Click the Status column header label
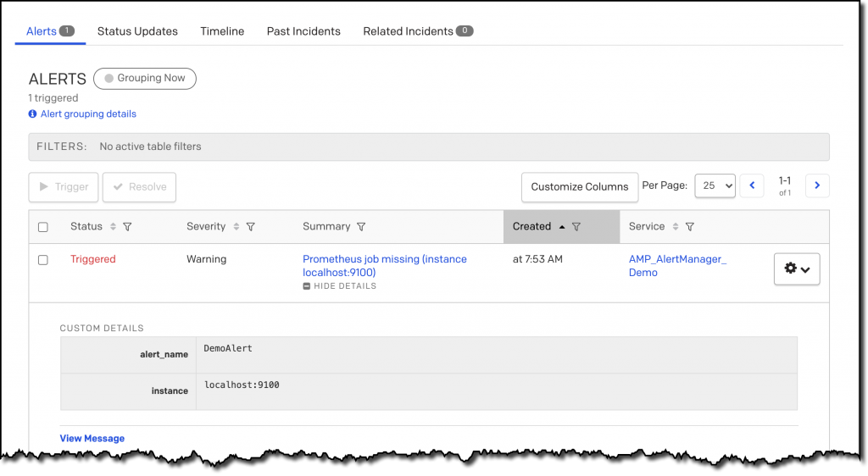Image resolution: width=868 pixels, height=476 pixels. click(86, 227)
